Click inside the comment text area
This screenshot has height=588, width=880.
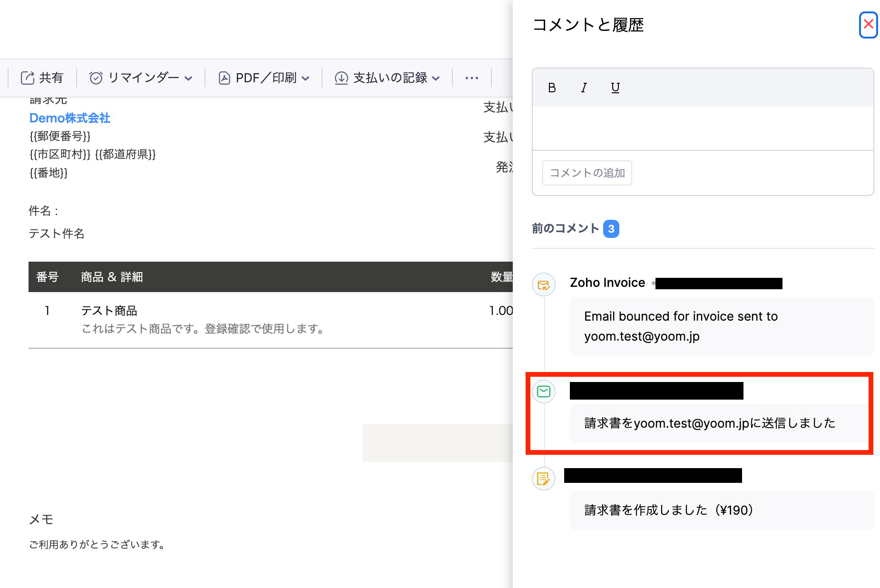(x=703, y=128)
